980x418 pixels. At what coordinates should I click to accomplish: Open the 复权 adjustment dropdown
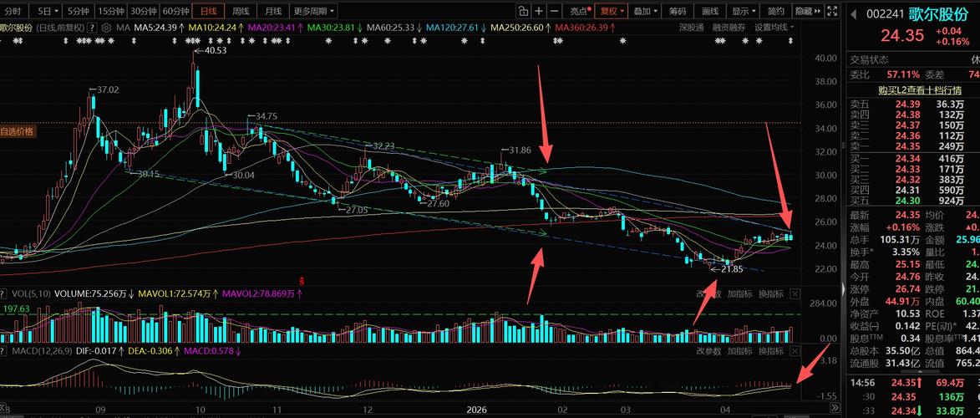tap(612, 11)
